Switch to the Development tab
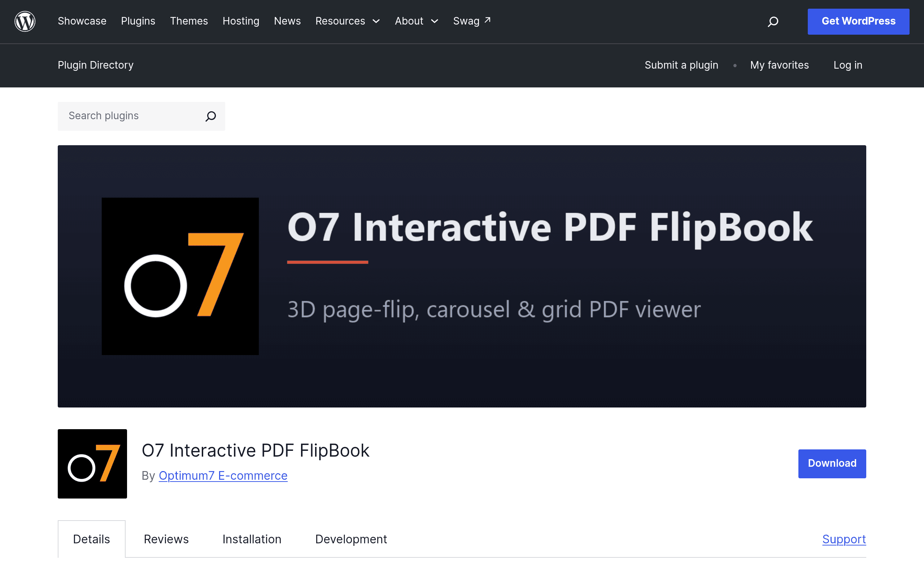 tap(351, 539)
